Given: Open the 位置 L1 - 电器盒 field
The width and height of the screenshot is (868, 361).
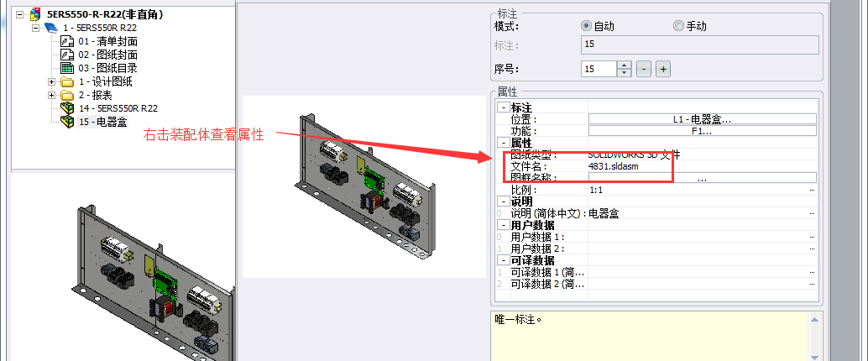Looking at the screenshot, I should 703,119.
